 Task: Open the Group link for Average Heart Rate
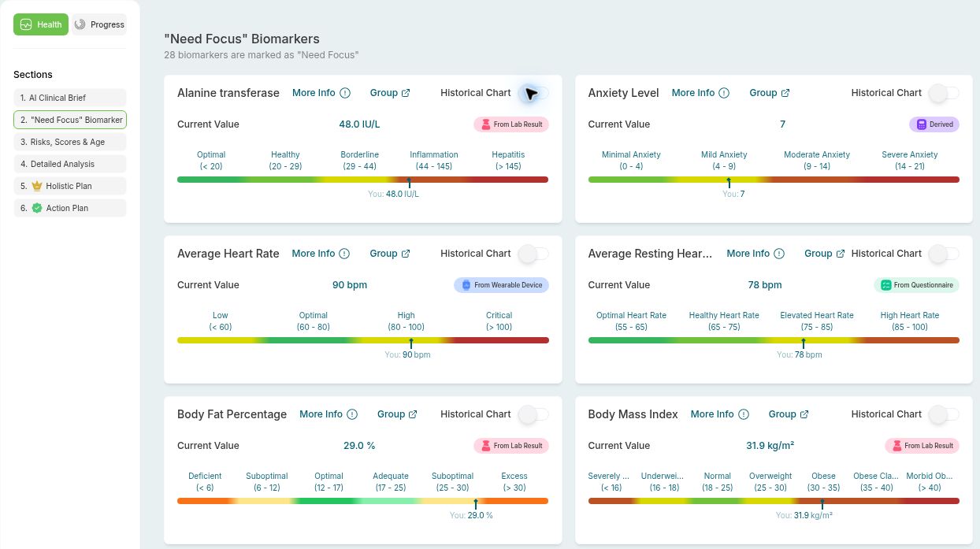coord(390,254)
